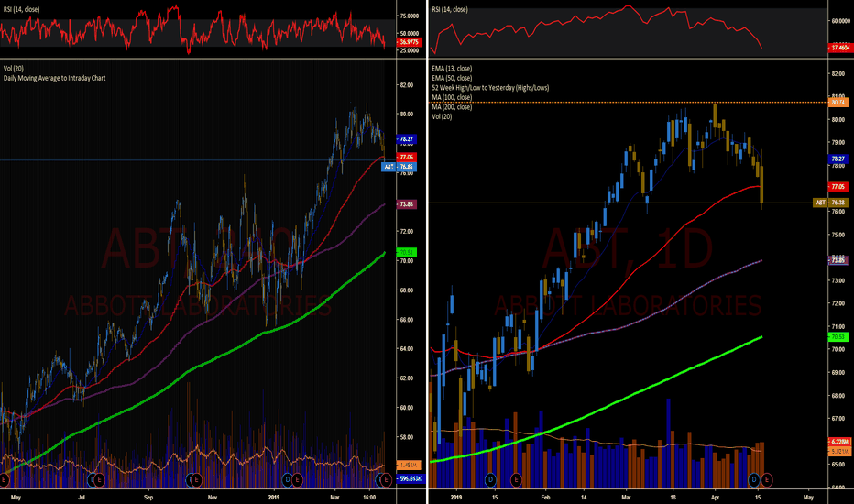Click the April dividend D marker on daily chart
The height and width of the screenshot is (504, 854).
(754, 480)
